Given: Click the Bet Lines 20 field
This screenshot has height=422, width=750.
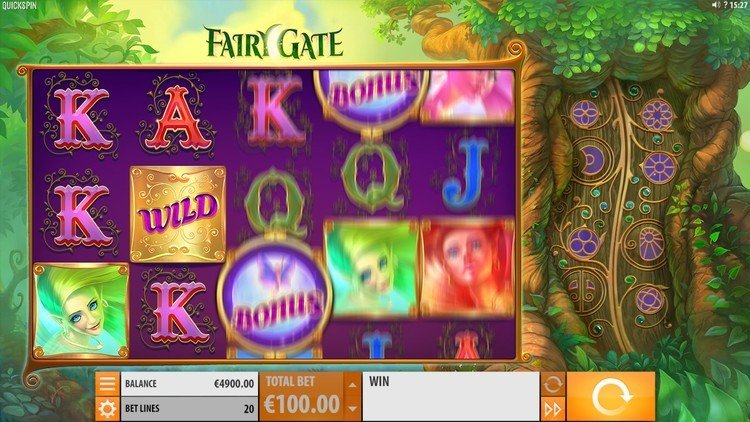Looking at the screenshot, I should (189, 409).
